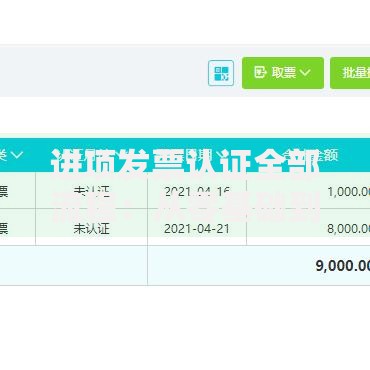The height and width of the screenshot is (370, 370).
Task: Click the 金额 column header
Action: [x=326, y=155]
